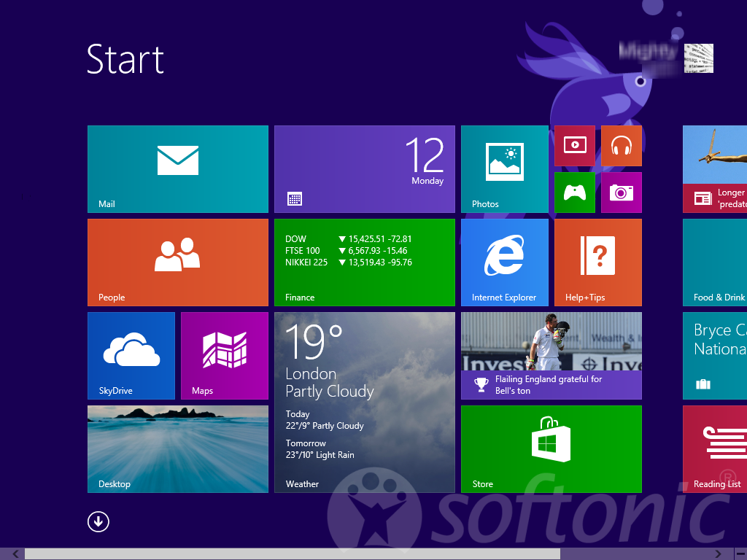
Task: Launch the Maps app tile
Action: click(224, 355)
